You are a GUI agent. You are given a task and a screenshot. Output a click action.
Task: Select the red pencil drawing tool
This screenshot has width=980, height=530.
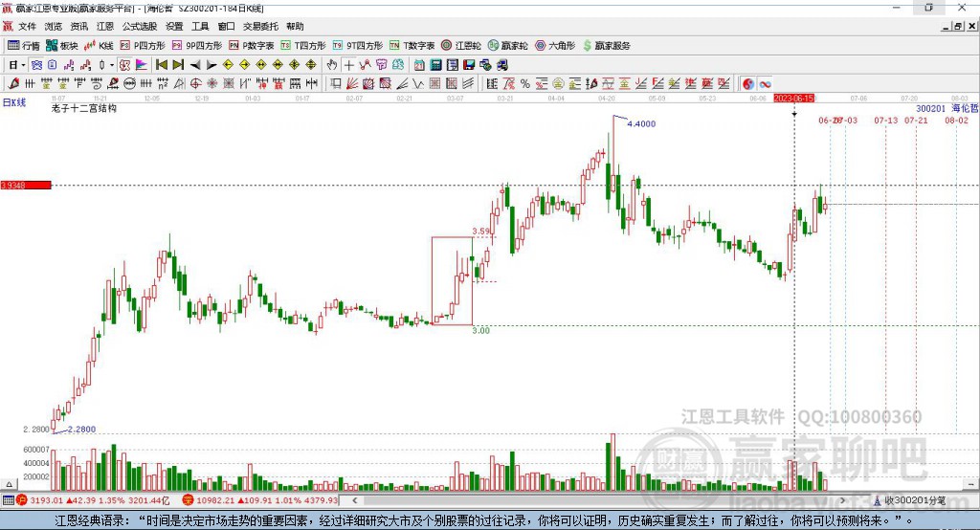point(13,84)
